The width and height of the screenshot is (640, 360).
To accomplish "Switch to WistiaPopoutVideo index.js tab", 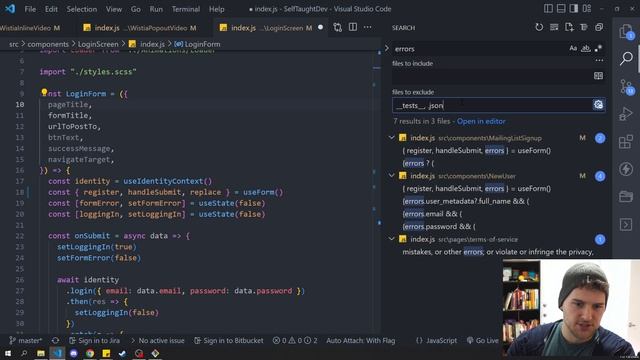I will tap(140, 28).
